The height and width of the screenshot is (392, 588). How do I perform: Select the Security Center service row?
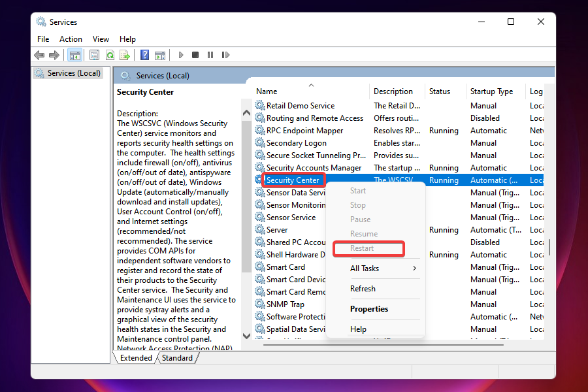pos(399,180)
